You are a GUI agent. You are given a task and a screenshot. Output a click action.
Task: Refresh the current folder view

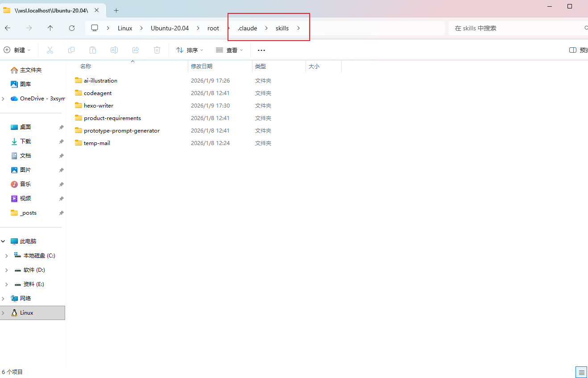coord(72,28)
